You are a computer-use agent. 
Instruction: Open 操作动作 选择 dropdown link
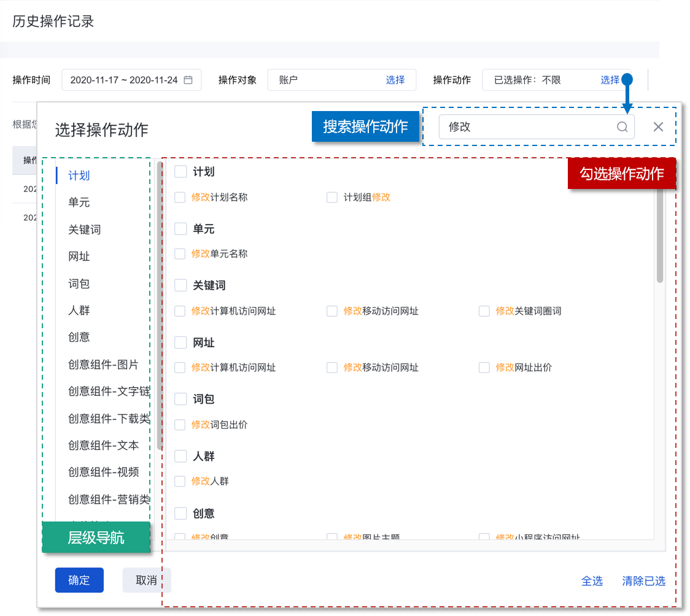pos(610,80)
